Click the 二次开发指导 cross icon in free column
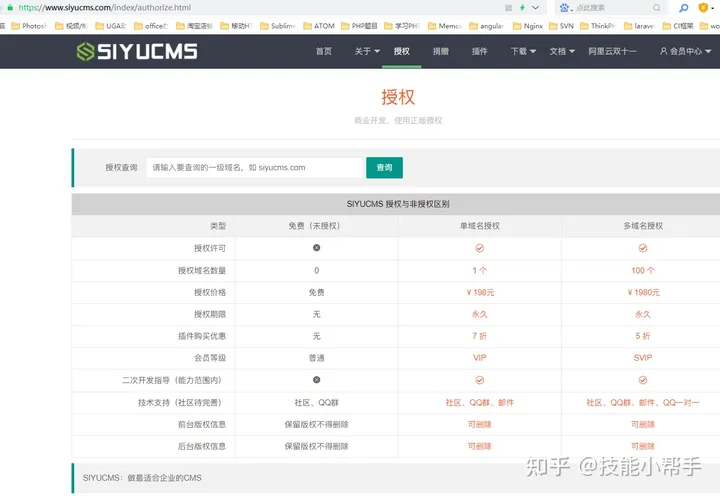The height and width of the screenshot is (496, 720). tap(316, 380)
